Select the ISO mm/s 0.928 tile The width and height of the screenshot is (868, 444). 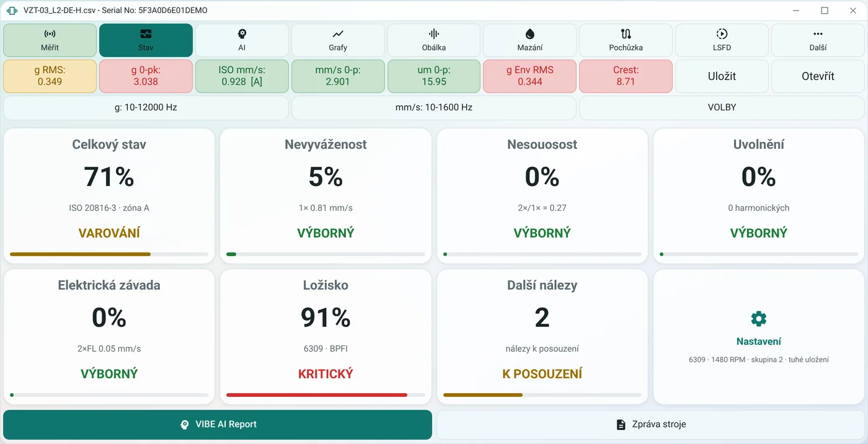point(242,76)
